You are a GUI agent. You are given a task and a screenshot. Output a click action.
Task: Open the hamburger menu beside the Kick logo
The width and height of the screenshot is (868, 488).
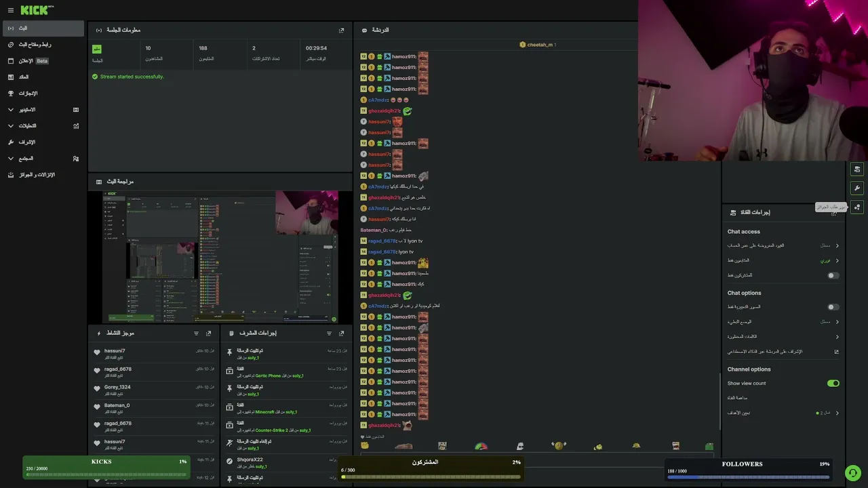10,10
